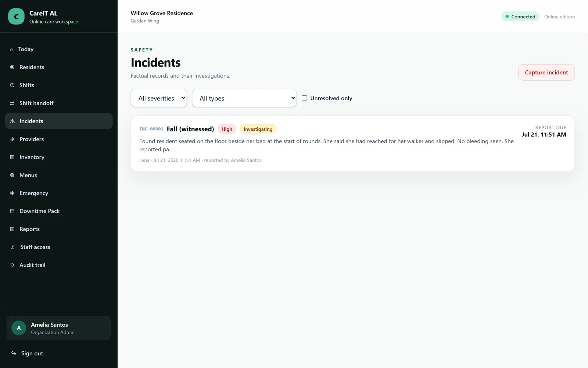The width and height of the screenshot is (588, 368).
Task: Click the Incidents warning triangle icon
Action: click(x=12, y=121)
